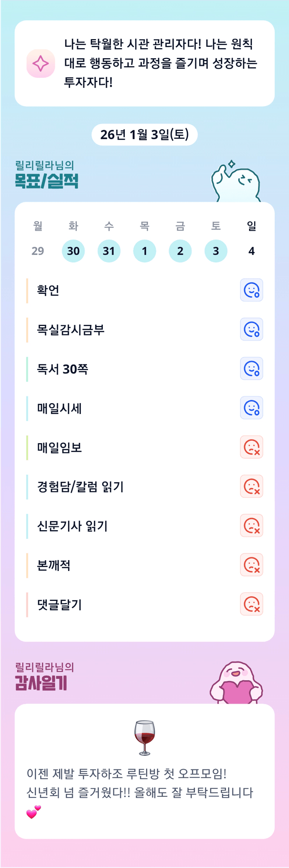The width and height of the screenshot is (289, 868).
Task: Mark 매일임보 sad face icon
Action: click(x=251, y=447)
